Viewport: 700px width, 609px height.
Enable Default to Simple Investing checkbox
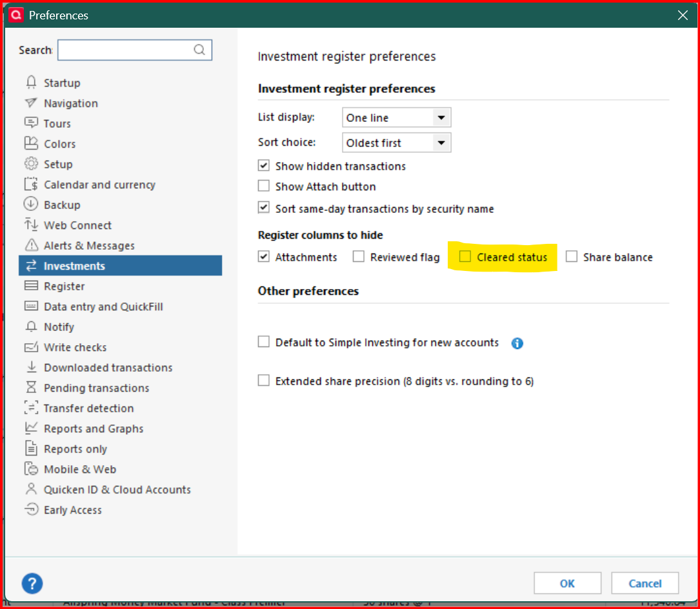264,342
